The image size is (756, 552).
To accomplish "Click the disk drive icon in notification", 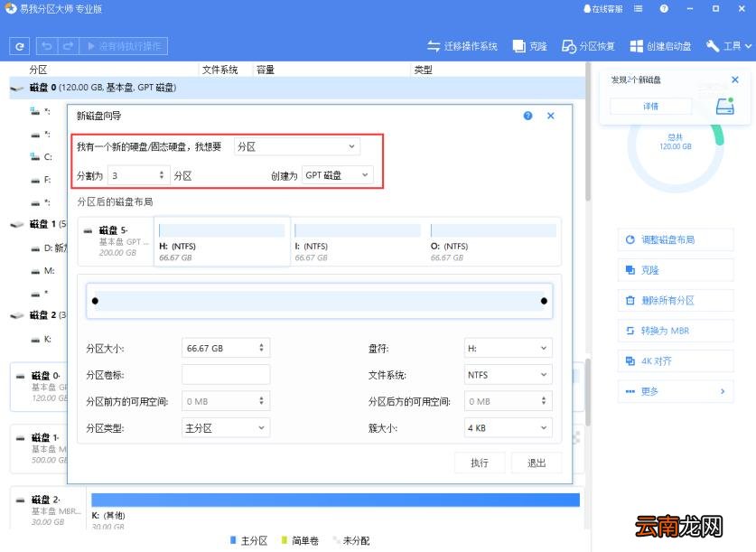I will (x=724, y=106).
